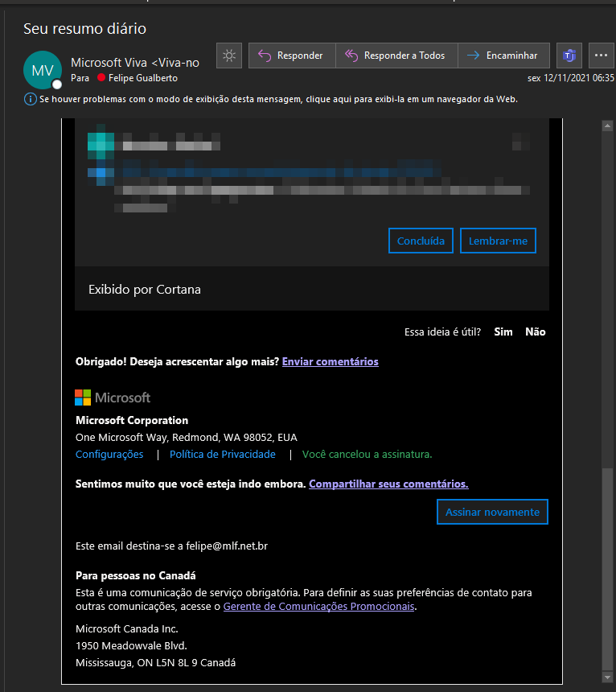Answer Sim to Essa ideia é útil
The height and width of the screenshot is (692, 616).
[503, 332]
